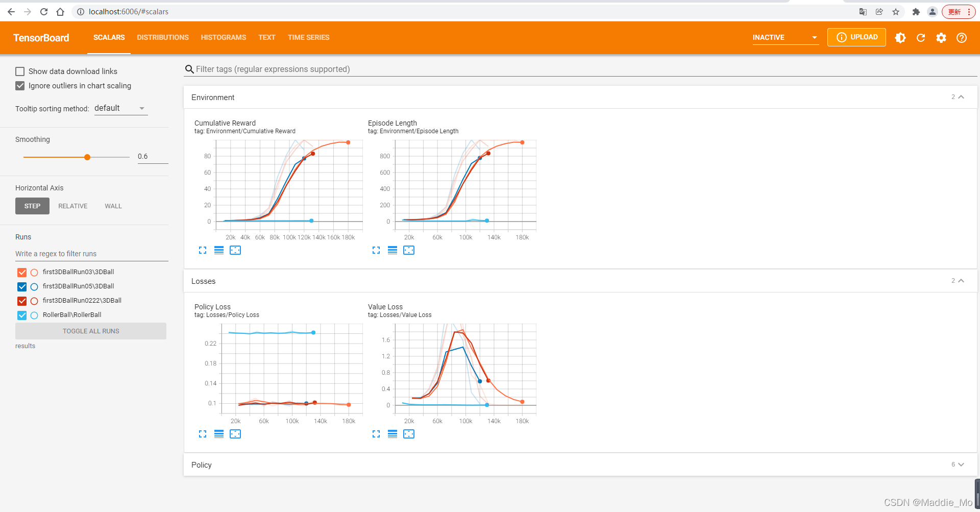Open the help question mark icon

click(x=962, y=38)
